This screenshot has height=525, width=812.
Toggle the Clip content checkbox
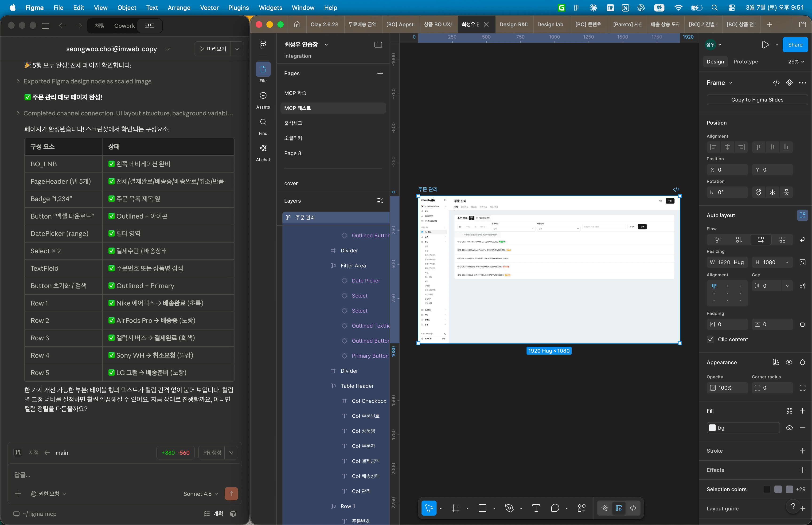point(711,339)
